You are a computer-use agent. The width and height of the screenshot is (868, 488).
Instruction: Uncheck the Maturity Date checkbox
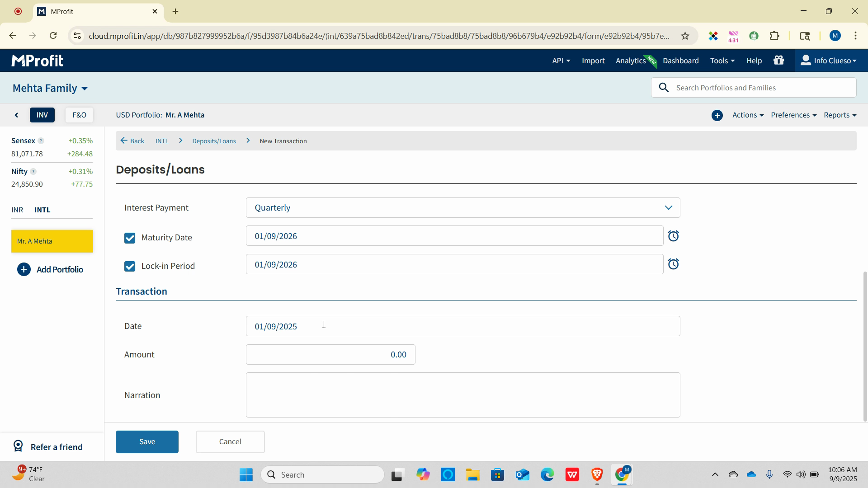130,238
